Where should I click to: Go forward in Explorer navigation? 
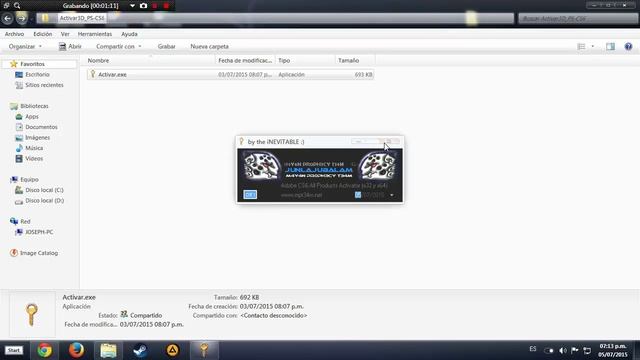(22, 18)
